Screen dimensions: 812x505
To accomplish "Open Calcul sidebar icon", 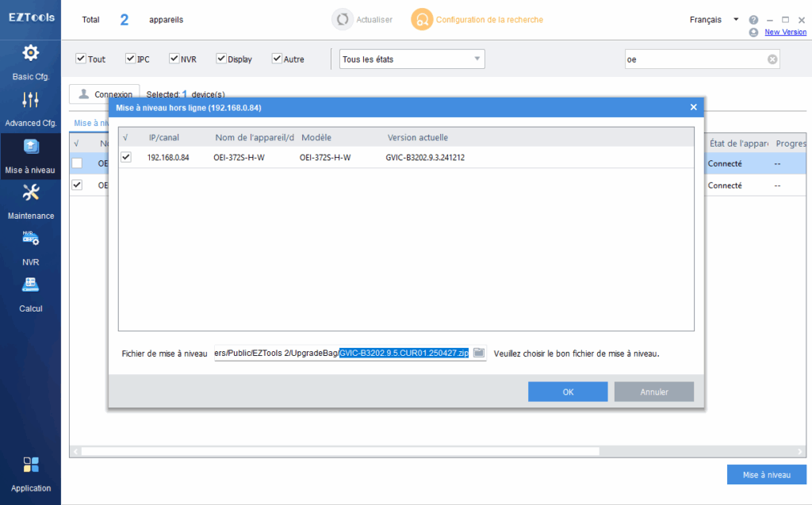I will [x=31, y=285].
